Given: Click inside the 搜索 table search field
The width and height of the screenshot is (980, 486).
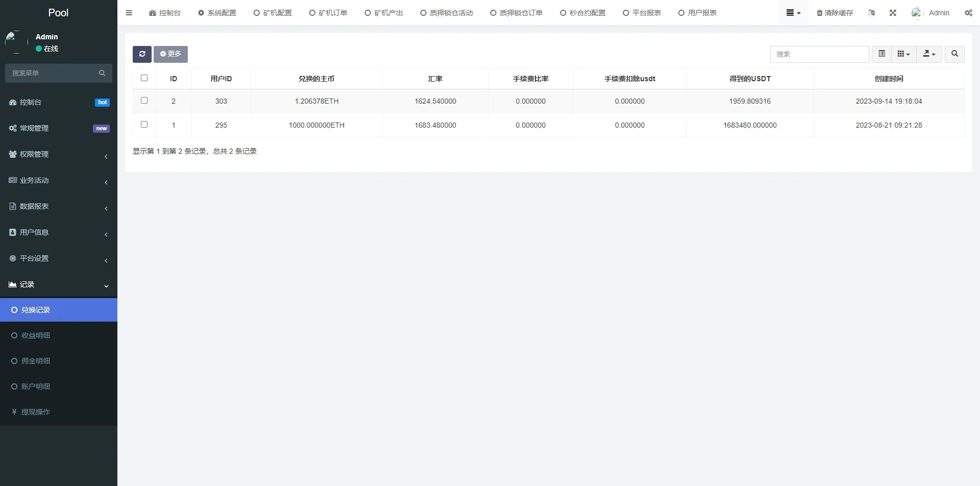Looking at the screenshot, I should (x=819, y=54).
